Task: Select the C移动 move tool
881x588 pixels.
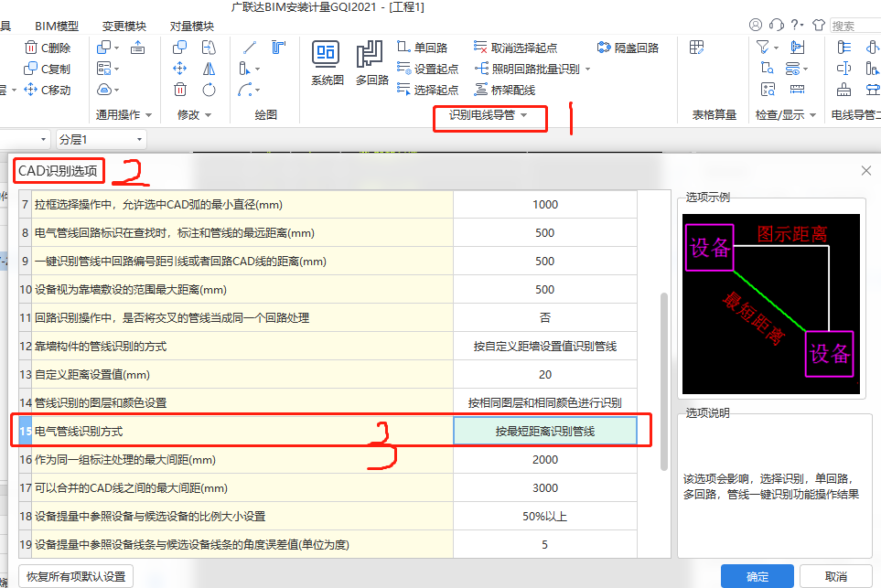Action: (48, 90)
